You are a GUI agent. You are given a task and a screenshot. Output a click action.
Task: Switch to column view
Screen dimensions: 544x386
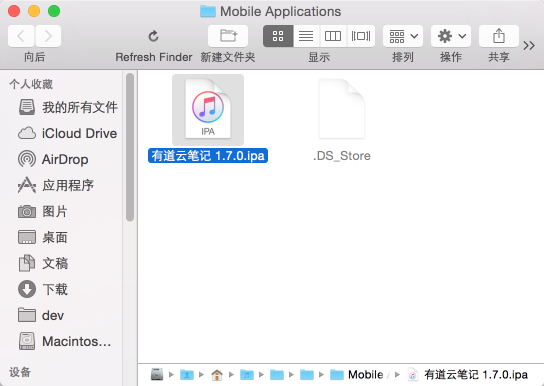pos(333,36)
